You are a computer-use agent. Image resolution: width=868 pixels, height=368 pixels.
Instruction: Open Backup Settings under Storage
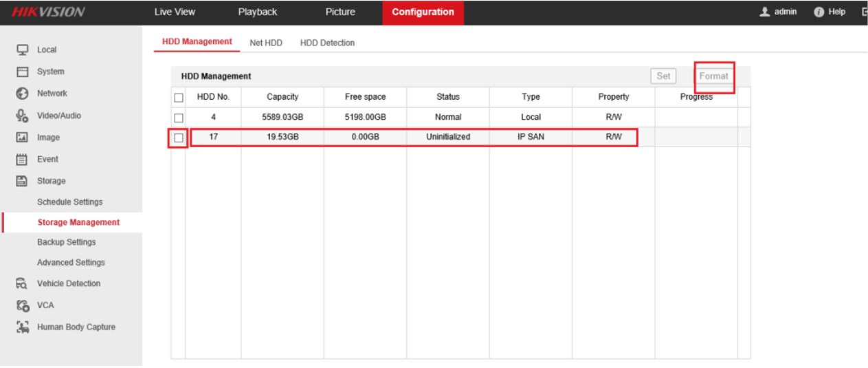tap(67, 242)
